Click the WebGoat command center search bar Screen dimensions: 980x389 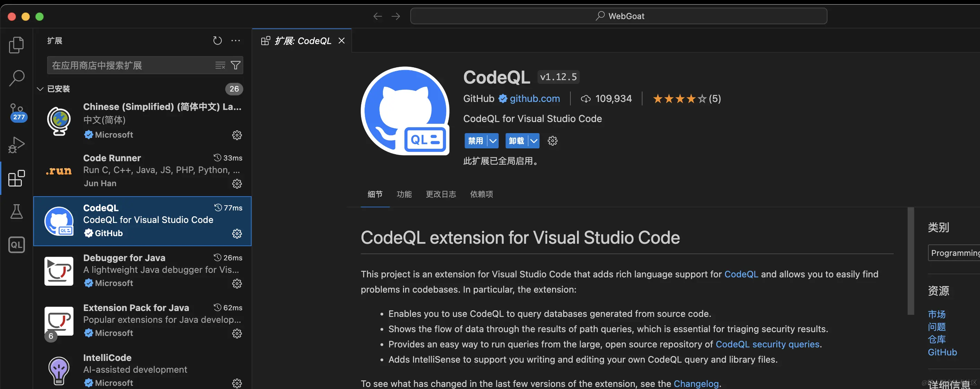619,16
